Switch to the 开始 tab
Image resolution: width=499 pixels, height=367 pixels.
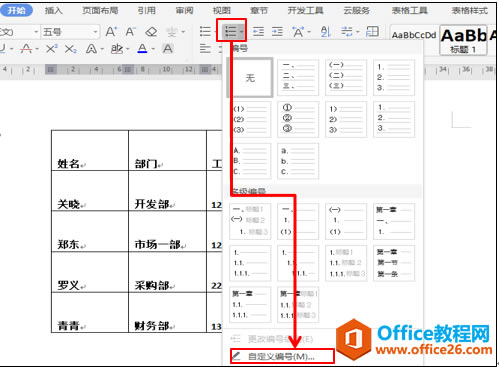(16, 11)
